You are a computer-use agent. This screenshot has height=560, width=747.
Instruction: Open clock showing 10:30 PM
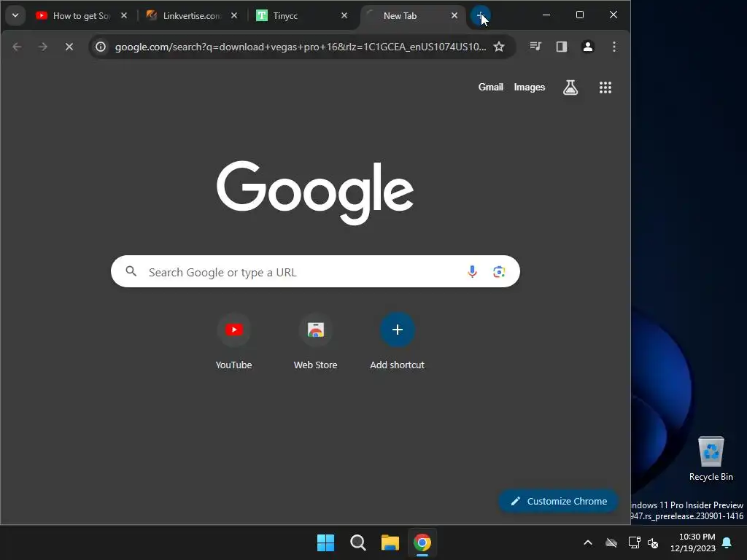click(x=693, y=542)
